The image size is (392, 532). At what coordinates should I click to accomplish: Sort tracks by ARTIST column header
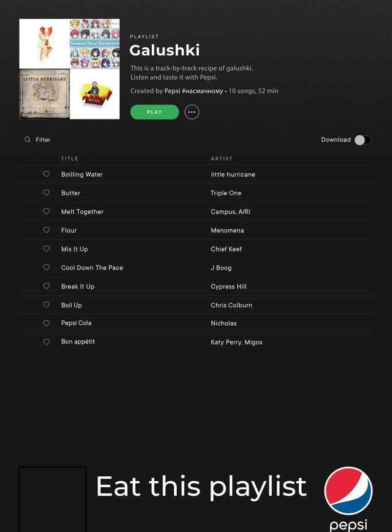222,159
